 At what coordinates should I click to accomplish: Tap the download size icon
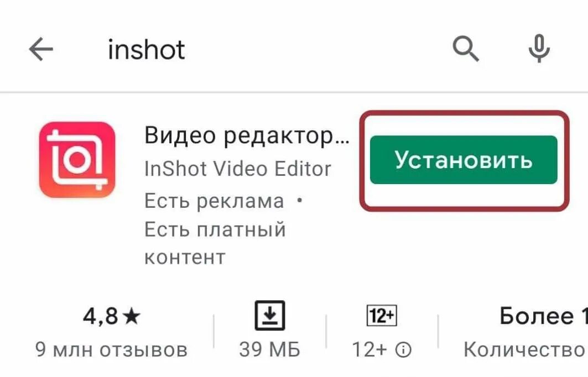pyautogui.click(x=269, y=315)
